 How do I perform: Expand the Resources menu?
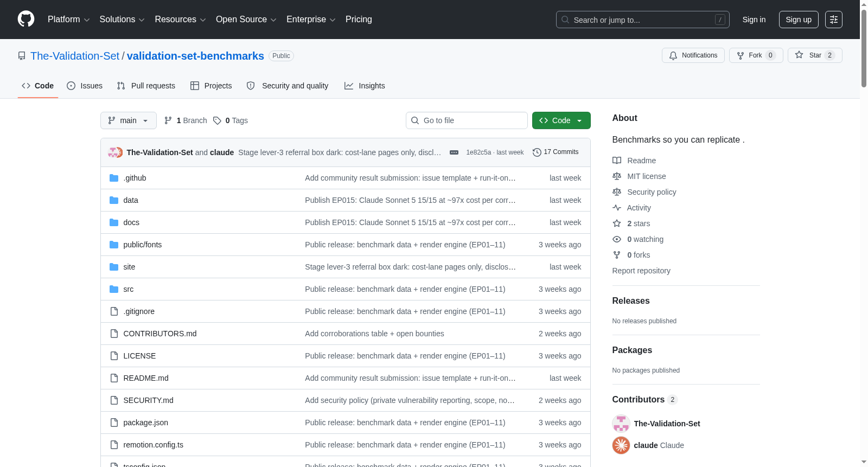click(x=180, y=20)
